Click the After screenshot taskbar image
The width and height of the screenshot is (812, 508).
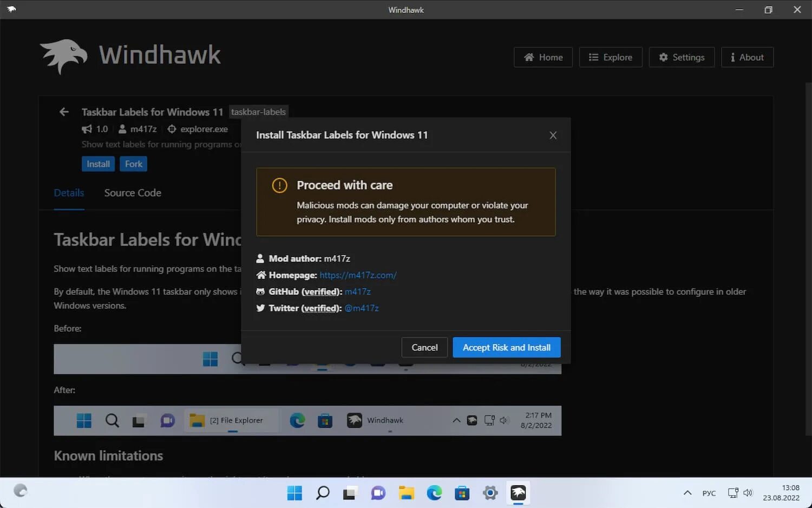[x=307, y=421]
